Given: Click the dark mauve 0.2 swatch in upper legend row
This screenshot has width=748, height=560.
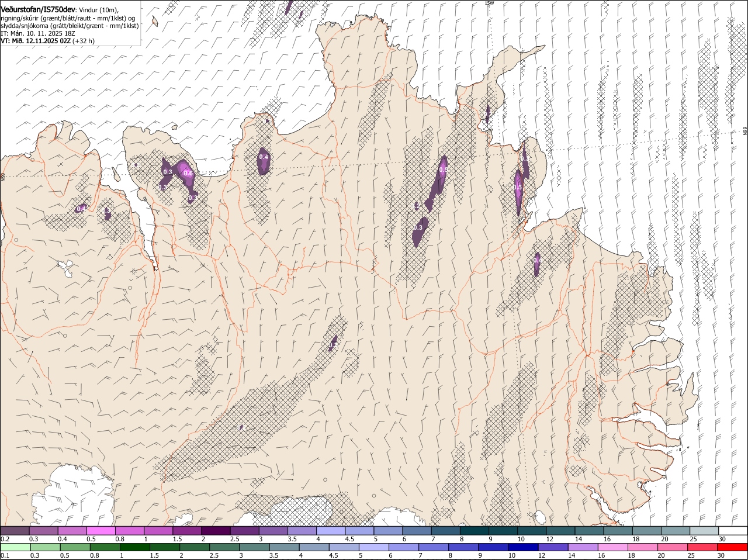Looking at the screenshot, I should [x=15, y=530].
